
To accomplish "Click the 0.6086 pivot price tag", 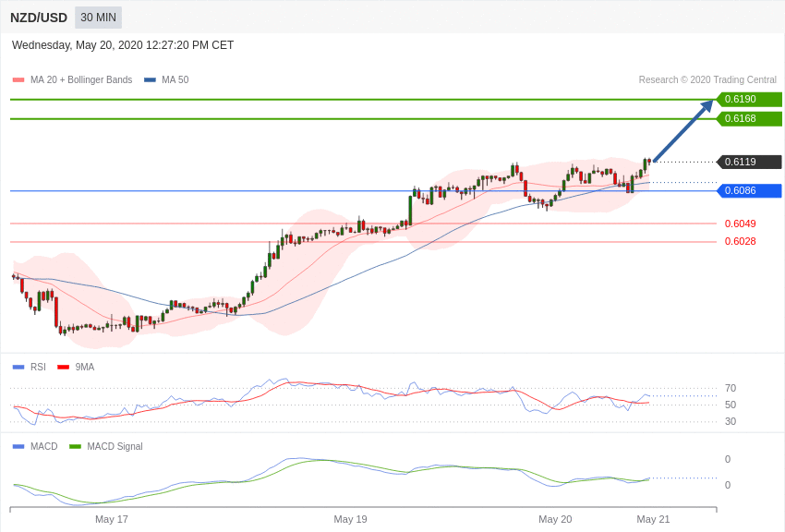I will coord(749,190).
